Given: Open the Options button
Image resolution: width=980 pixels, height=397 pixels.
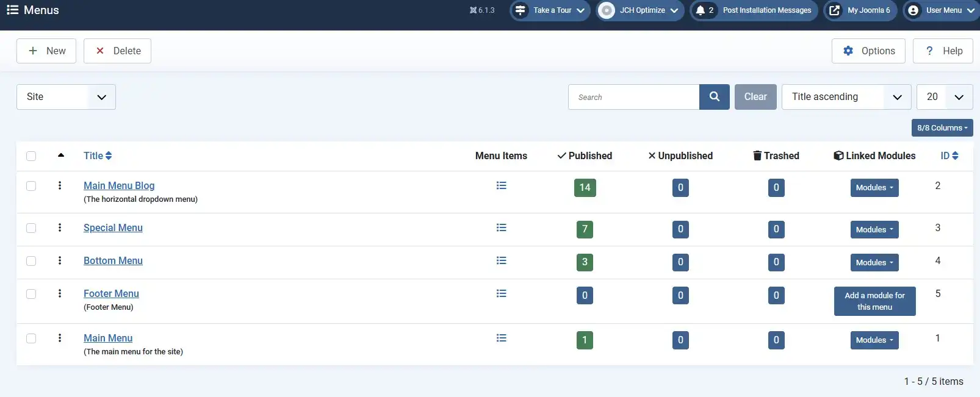Looking at the screenshot, I should pos(868,51).
